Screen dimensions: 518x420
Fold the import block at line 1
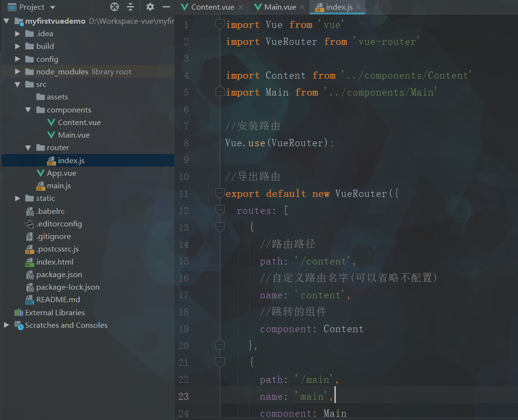click(220, 24)
